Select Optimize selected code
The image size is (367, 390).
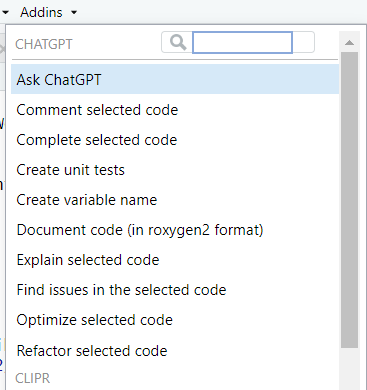pyautogui.click(x=175, y=320)
